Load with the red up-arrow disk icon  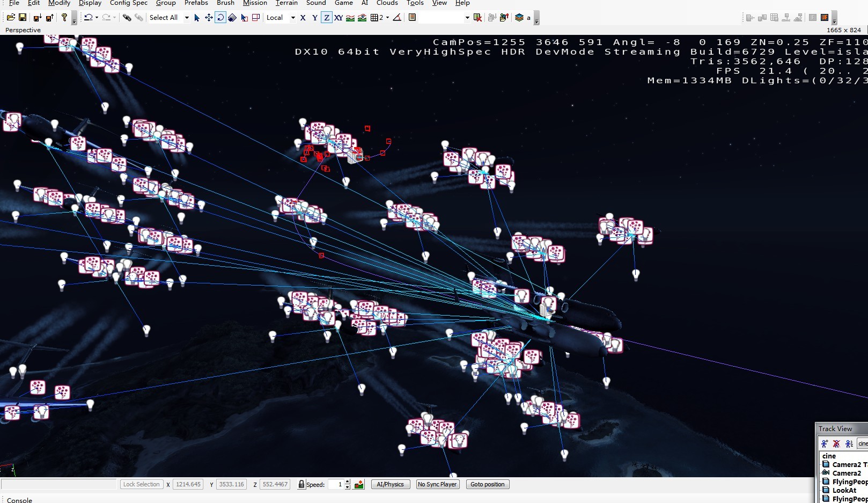pos(49,18)
